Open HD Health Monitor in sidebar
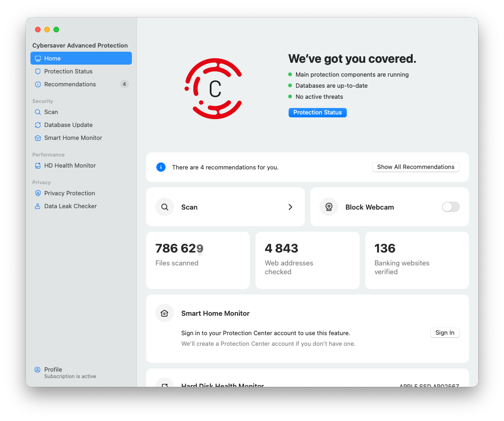Screen dimensions: 504x421 (x=70, y=166)
